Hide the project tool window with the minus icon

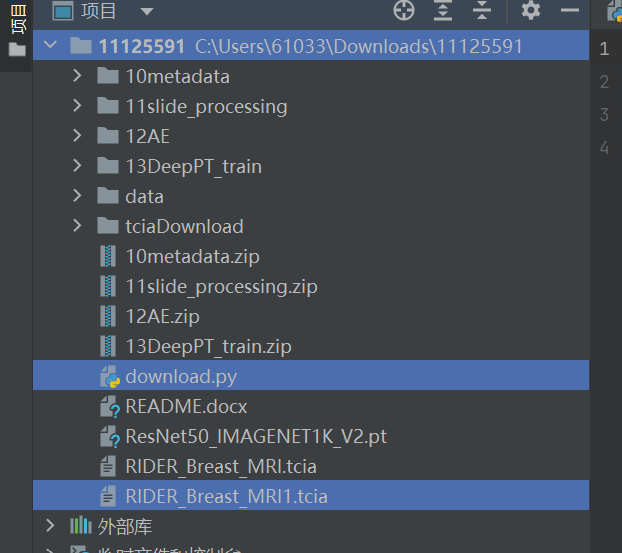[570, 10]
